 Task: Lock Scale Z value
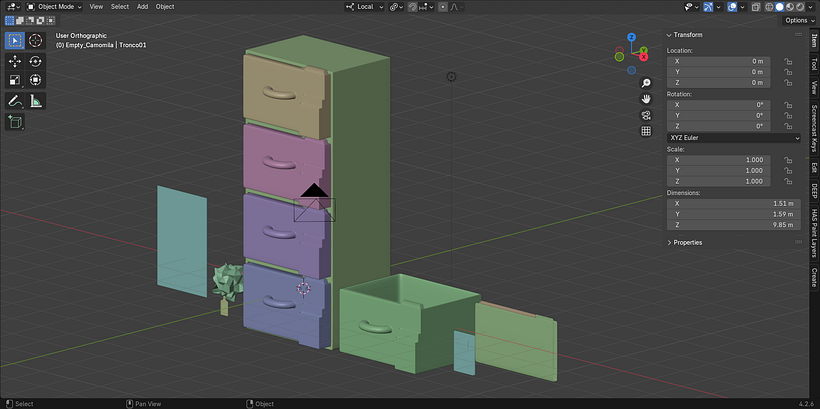coord(787,181)
